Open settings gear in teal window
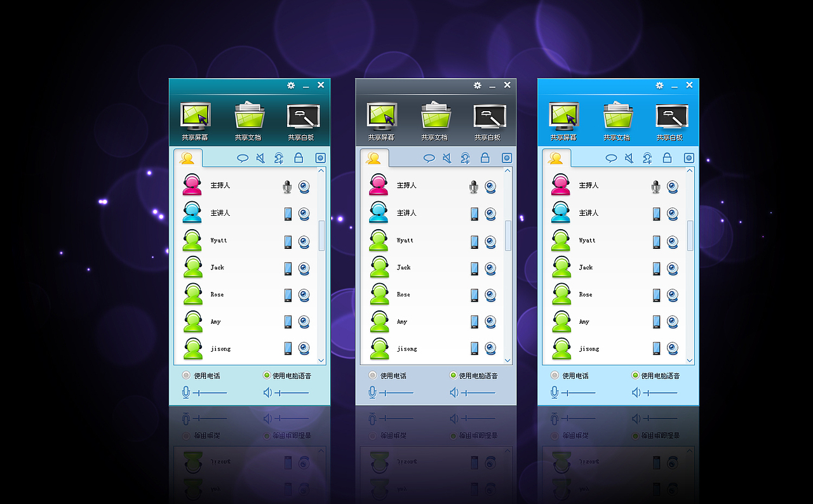 [291, 85]
